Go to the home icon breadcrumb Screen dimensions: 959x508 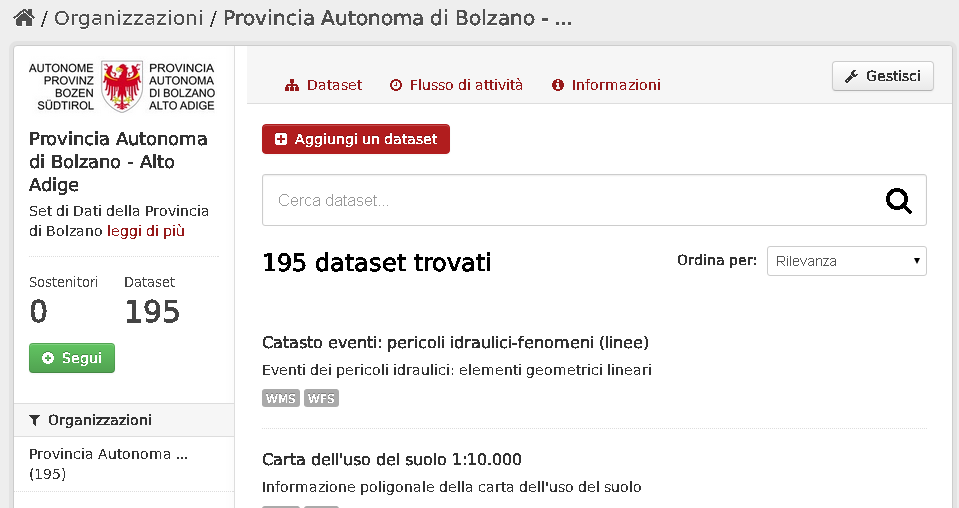24,18
